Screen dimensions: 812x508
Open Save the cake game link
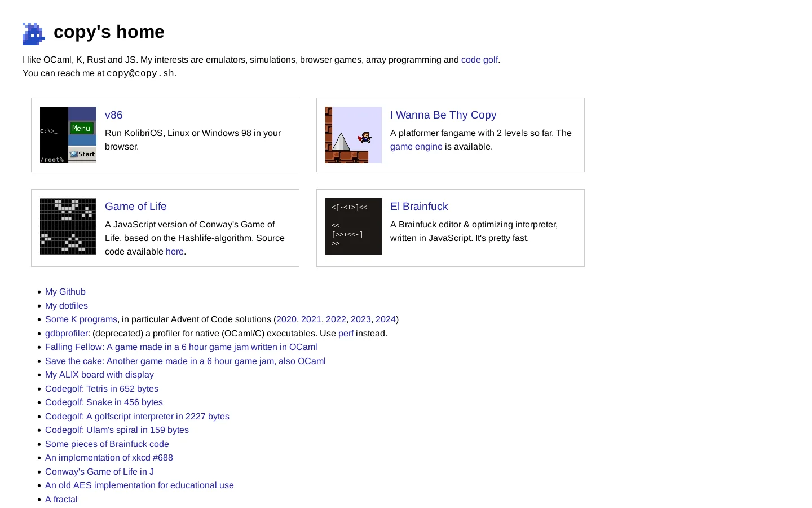(x=186, y=361)
